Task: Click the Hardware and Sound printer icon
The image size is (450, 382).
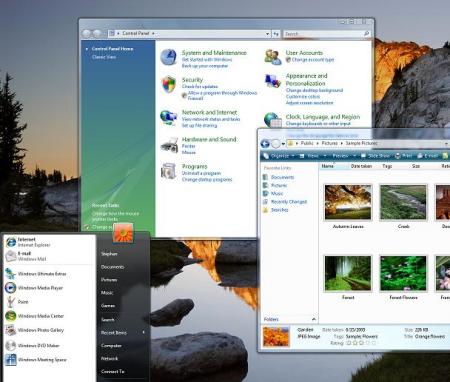Action: (x=169, y=145)
